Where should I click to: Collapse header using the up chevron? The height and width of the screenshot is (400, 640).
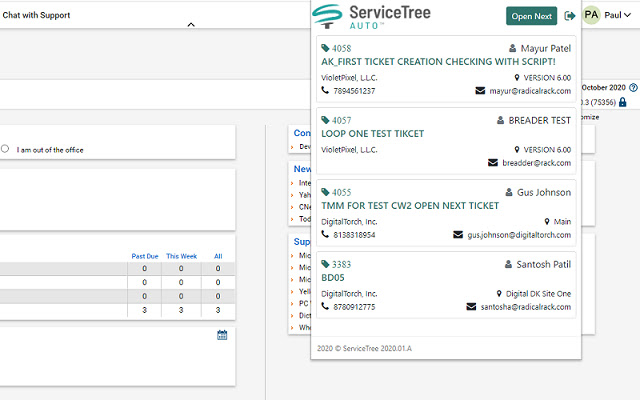[x=191, y=24]
